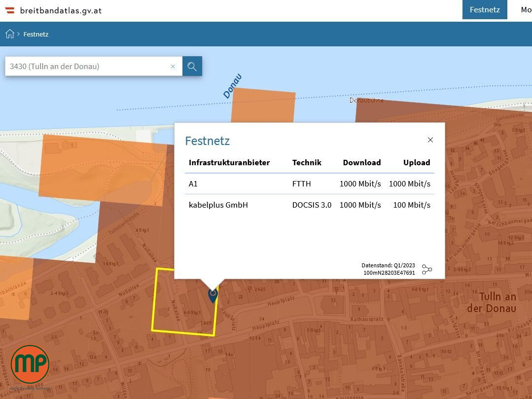The image size is (532, 399).
Task: Click the FTTH technology cell
Action: point(301,184)
